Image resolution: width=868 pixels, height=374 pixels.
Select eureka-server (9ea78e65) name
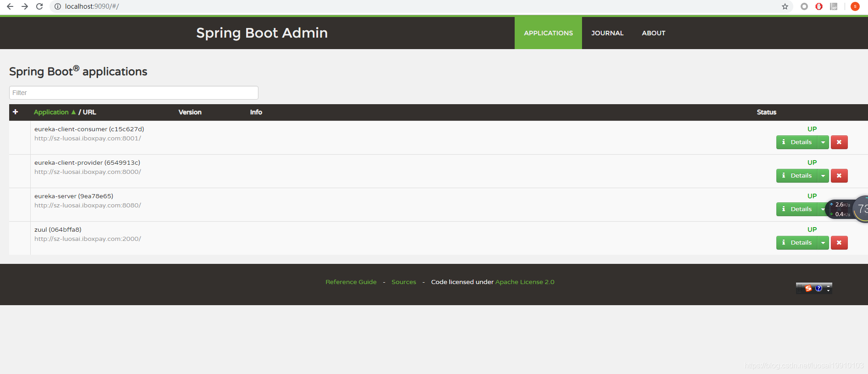click(74, 196)
